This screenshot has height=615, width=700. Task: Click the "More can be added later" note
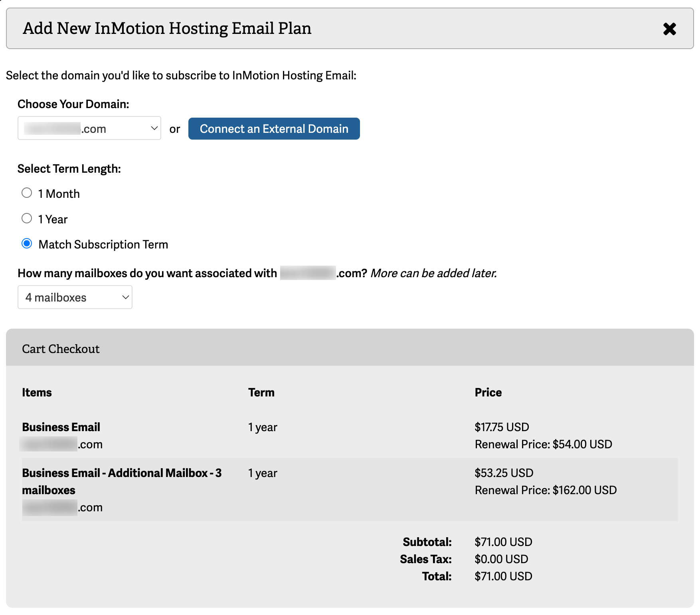433,273
